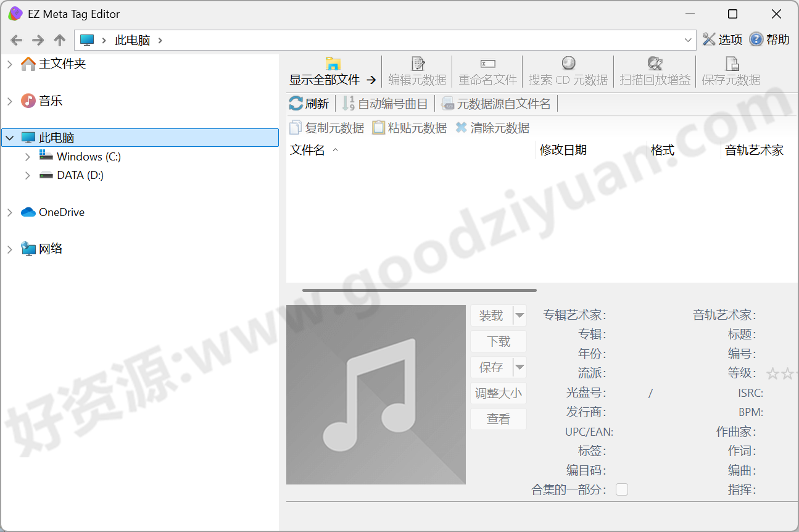Toggle the 合集的一部分 checkbox
This screenshot has width=799, height=532.
point(622,489)
